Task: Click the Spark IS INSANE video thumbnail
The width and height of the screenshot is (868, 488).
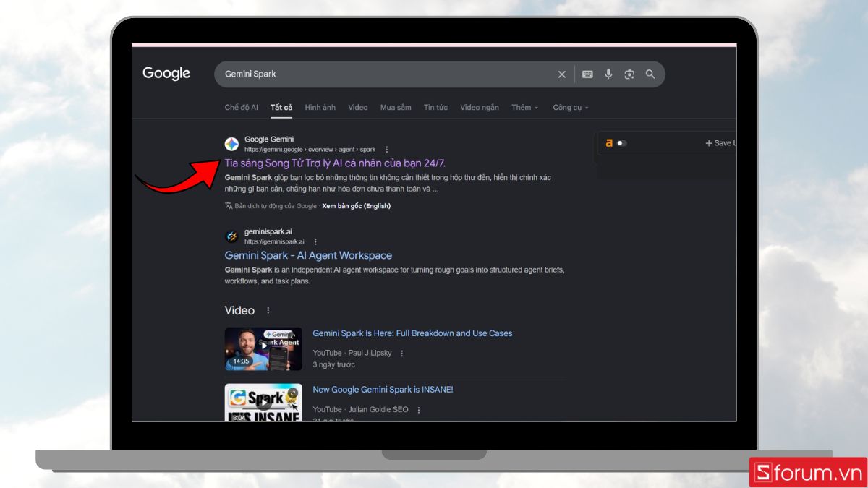Action: pyautogui.click(x=263, y=402)
